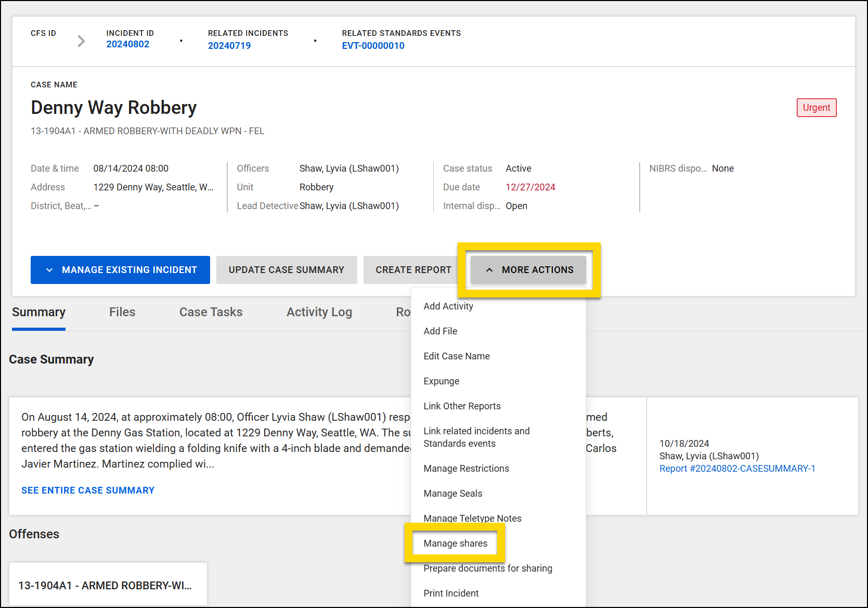Choose Expunge from the menu

[x=441, y=381]
